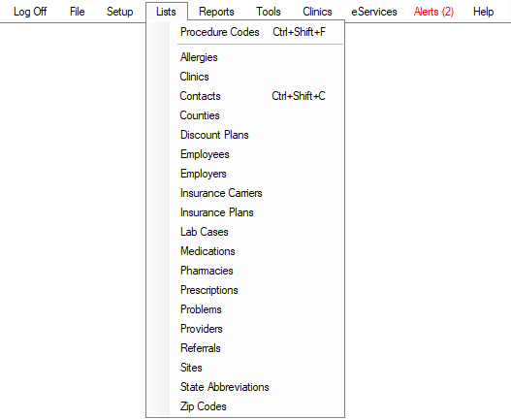Open the eServices menu

pos(374,12)
